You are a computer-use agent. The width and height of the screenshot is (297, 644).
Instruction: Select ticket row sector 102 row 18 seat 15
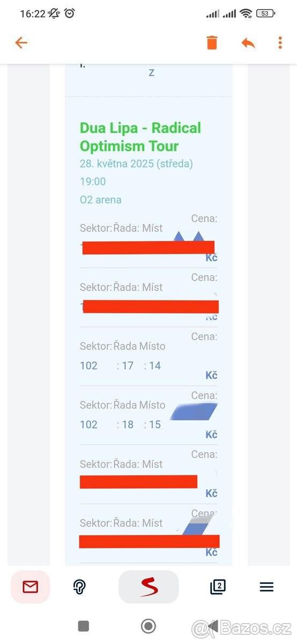coord(148,415)
